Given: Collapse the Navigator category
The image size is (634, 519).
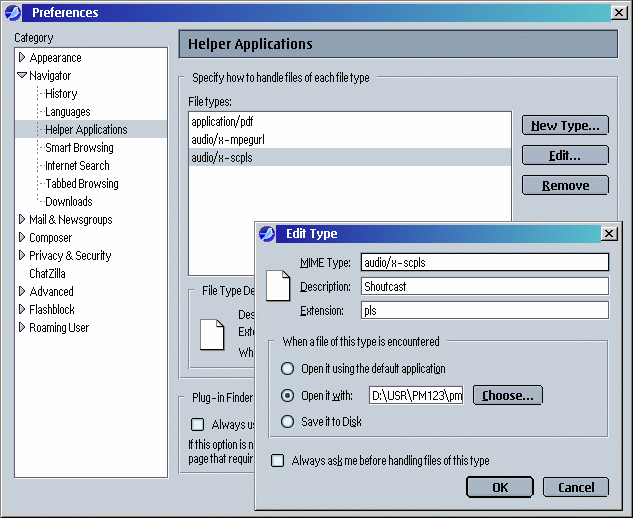Looking at the screenshot, I should point(22,76).
